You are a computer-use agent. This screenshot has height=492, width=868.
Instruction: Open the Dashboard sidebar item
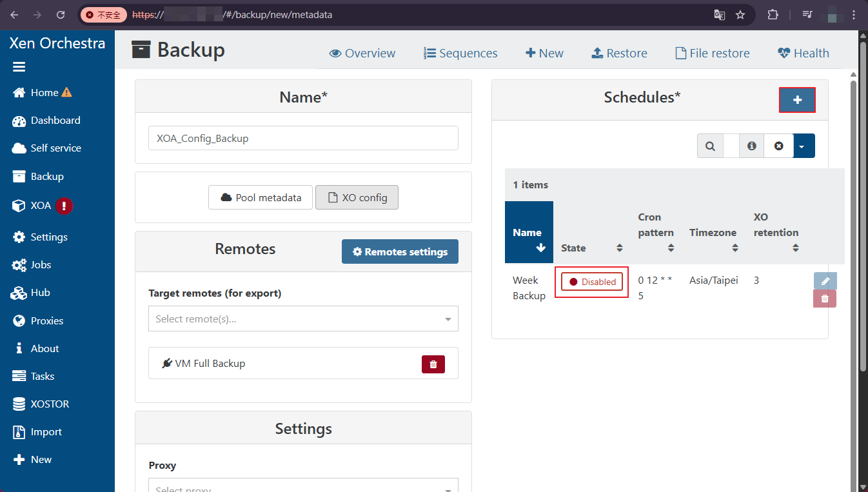(x=46, y=121)
